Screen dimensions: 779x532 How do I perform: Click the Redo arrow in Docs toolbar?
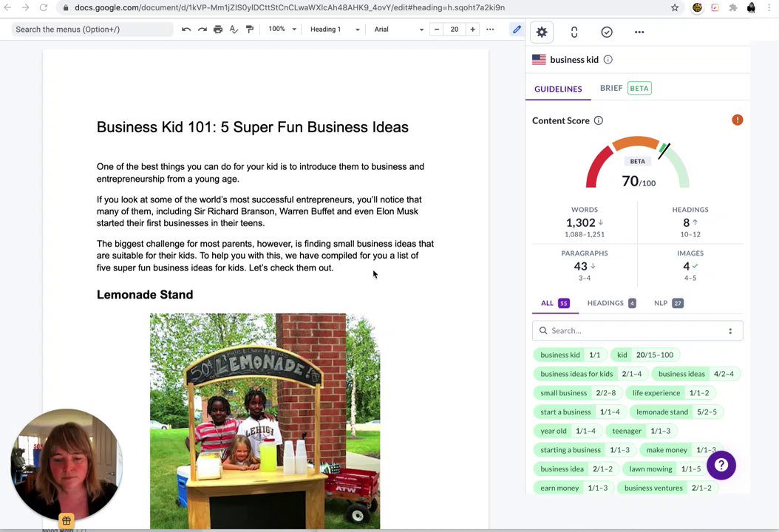[203, 30]
